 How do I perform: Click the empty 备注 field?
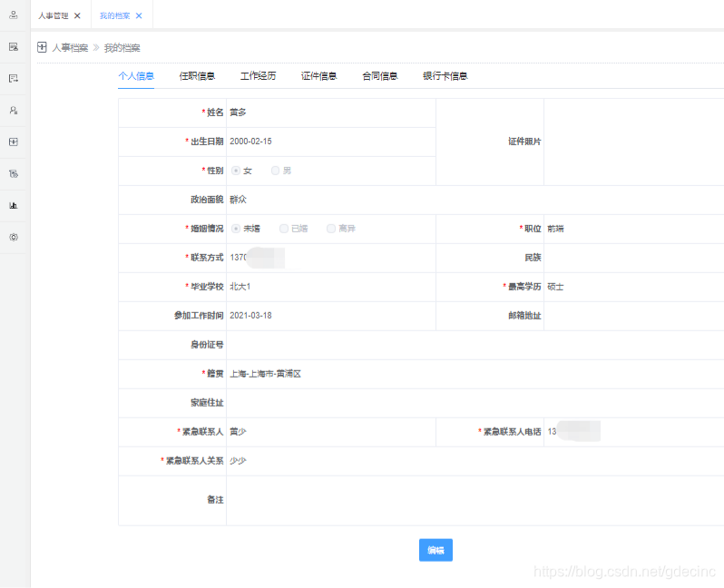pos(475,501)
